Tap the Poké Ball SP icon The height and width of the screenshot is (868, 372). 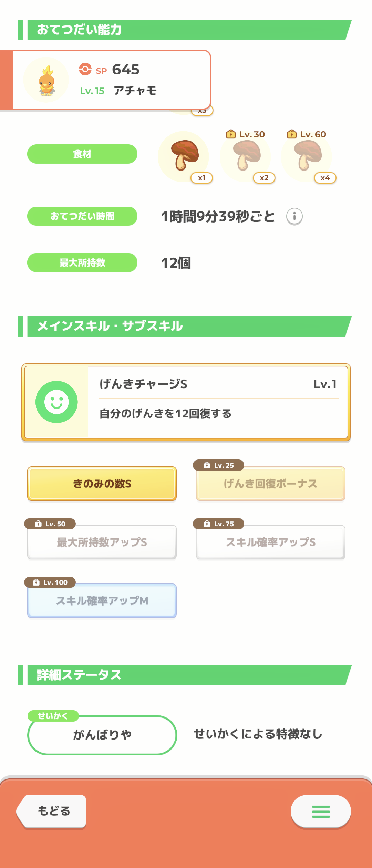pyautogui.click(x=85, y=69)
